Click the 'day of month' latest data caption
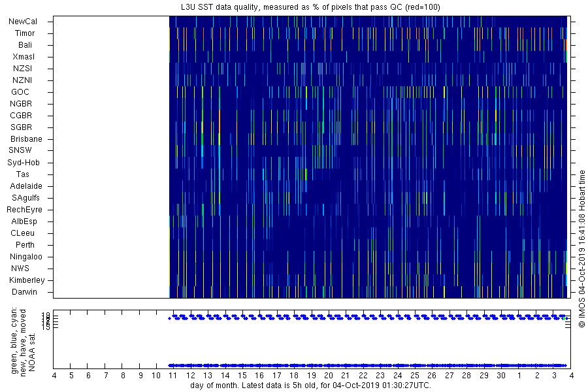 [x=311, y=385]
